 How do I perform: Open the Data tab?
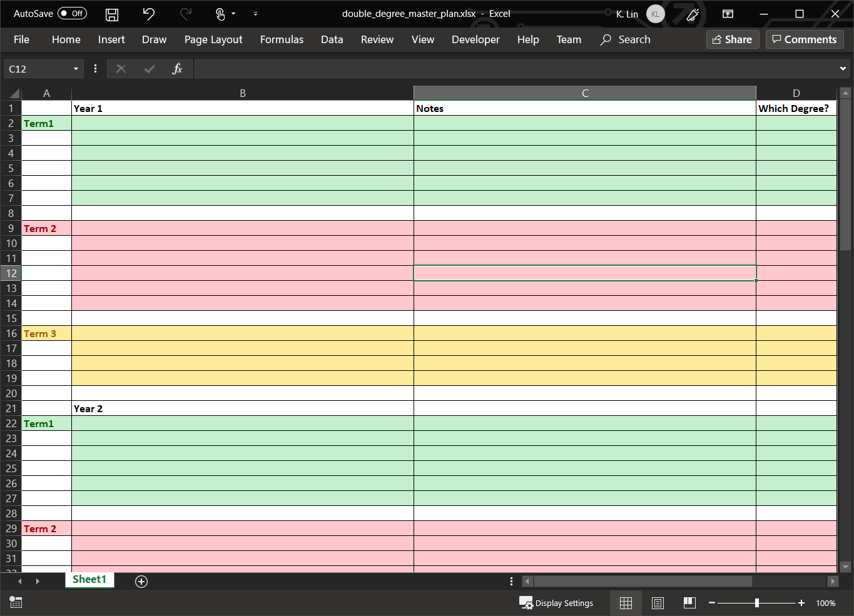click(332, 39)
